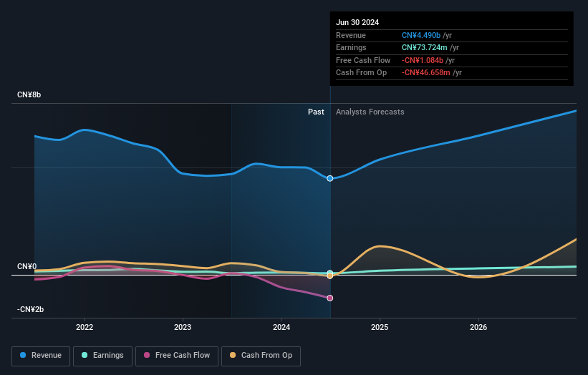
Task: Click the 2025 x-axis label
Action: (380, 327)
